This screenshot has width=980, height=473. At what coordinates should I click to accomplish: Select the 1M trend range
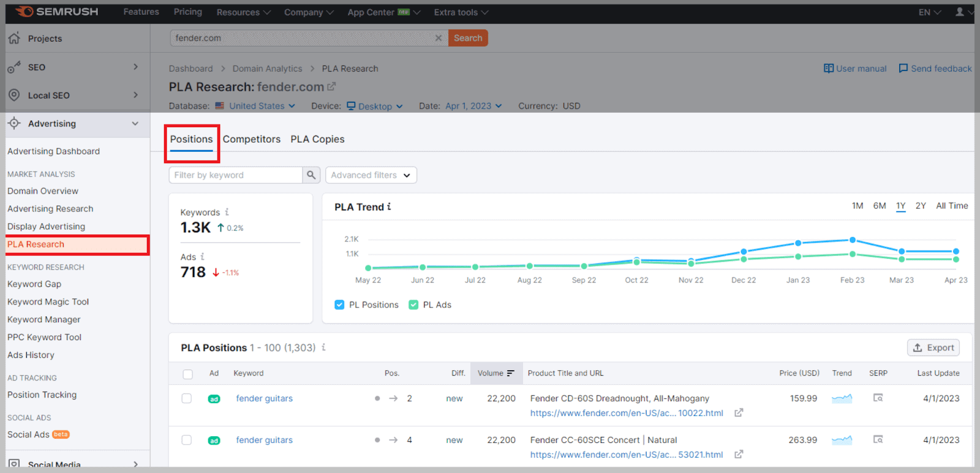pyautogui.click(x=858, y=206)
